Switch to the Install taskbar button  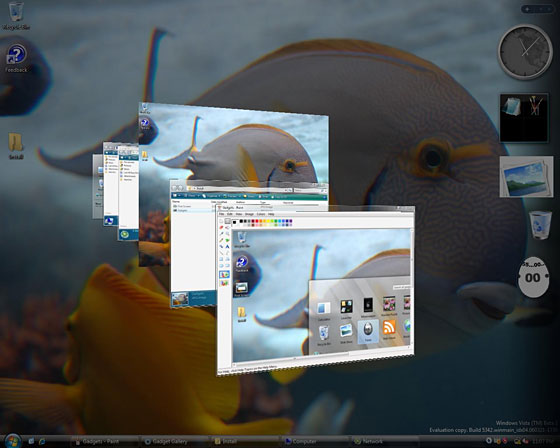tap(245, 441)
